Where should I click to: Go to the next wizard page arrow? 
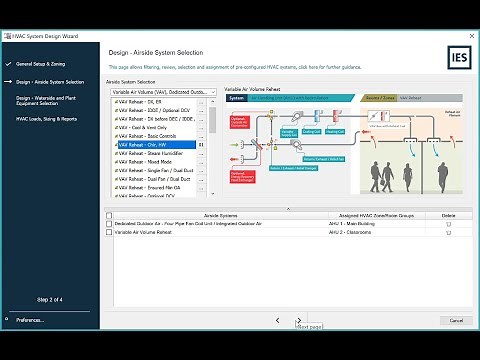tap(299, 320)
